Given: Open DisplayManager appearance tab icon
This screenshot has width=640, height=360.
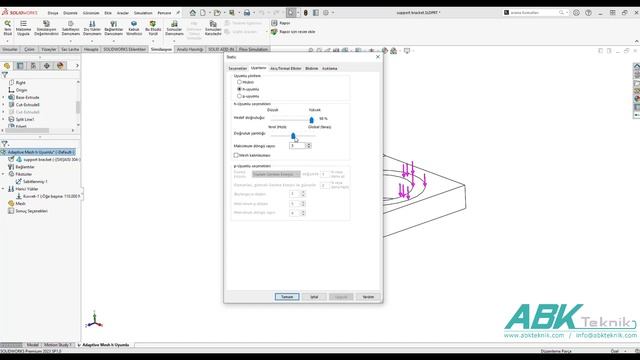Looking at the screenshot, I should (60, 66).
